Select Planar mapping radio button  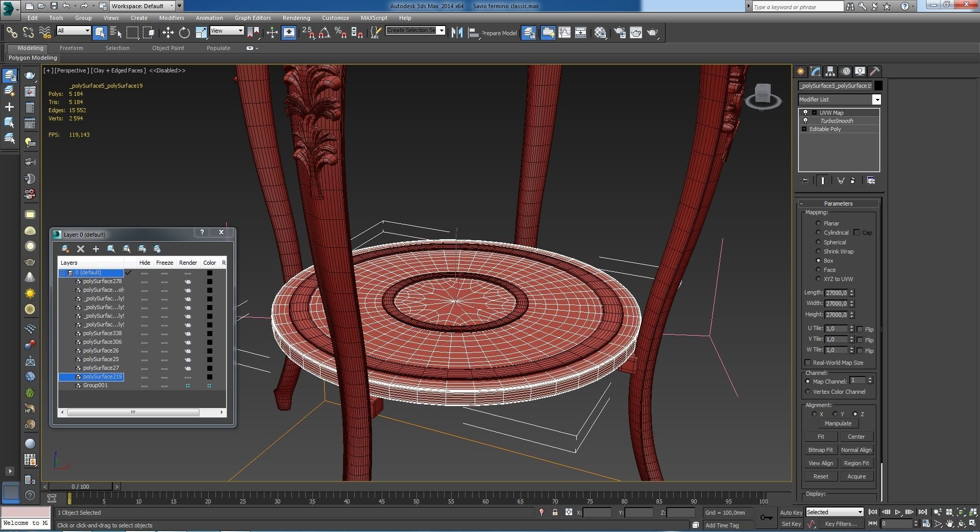(x=818, y=223)
